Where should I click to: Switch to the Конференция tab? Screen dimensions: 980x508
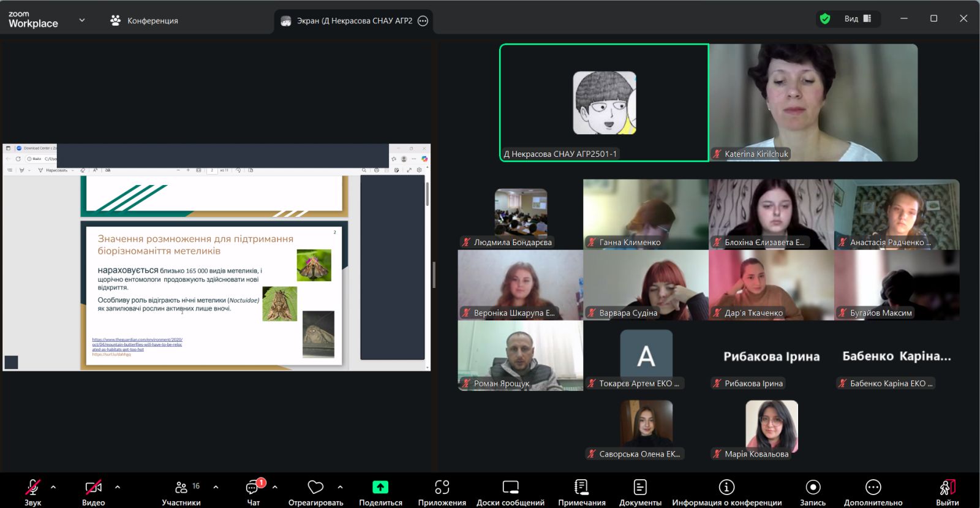[x=145, y=21]
